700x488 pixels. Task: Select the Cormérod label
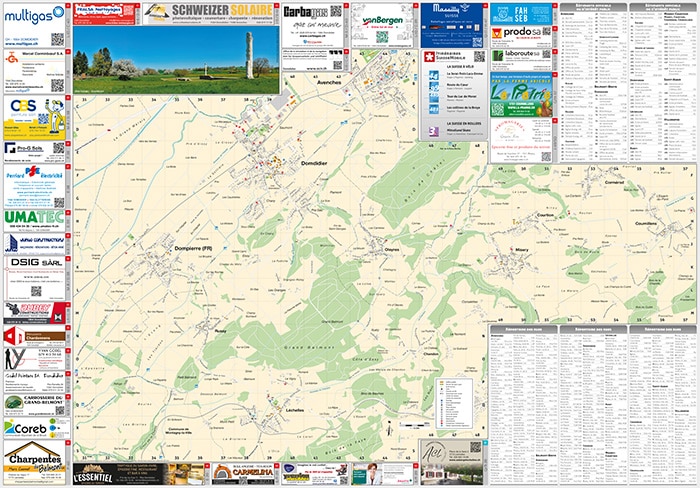[614, 182]
